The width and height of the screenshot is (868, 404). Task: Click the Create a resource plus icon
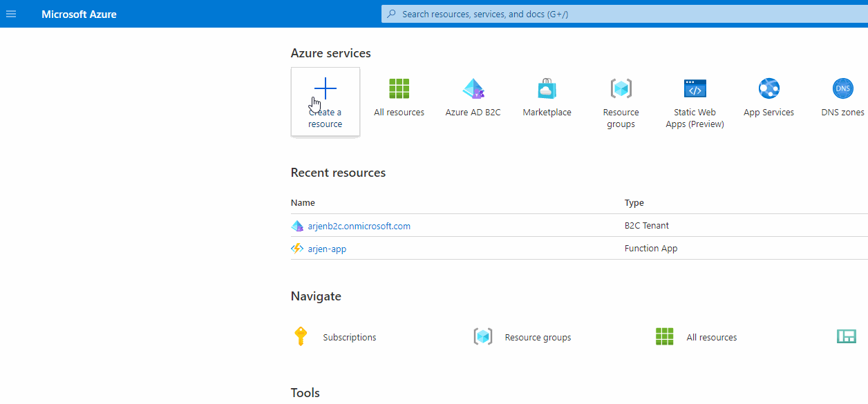pos(325,88)
